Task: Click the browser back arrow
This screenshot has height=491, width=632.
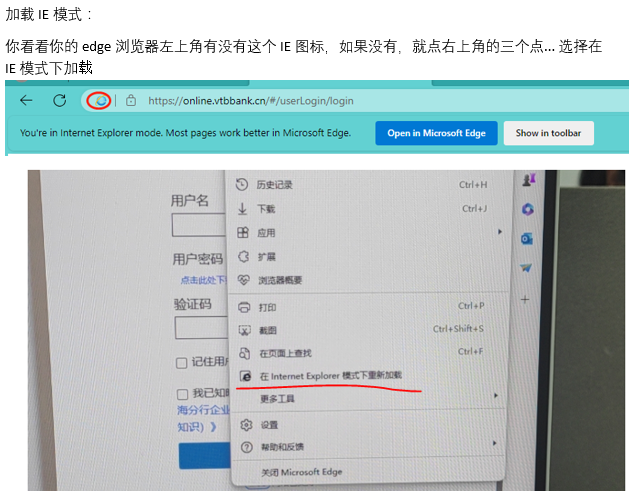Action: pyautogui.click(x=26, y=100)
